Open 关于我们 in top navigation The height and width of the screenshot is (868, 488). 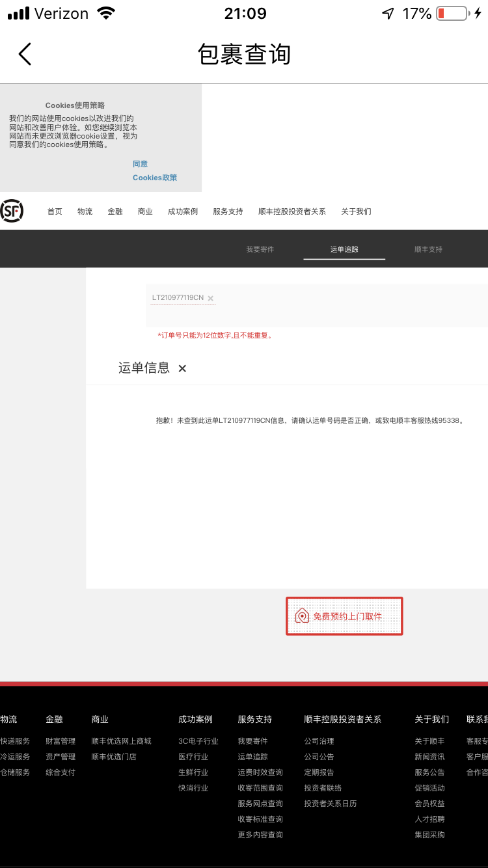[356, 211]
